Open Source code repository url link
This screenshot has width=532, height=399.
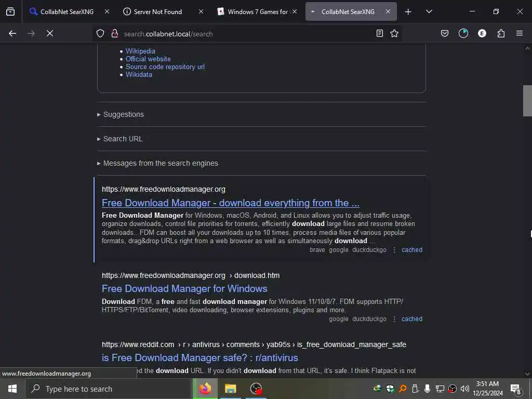pos(165,67)
